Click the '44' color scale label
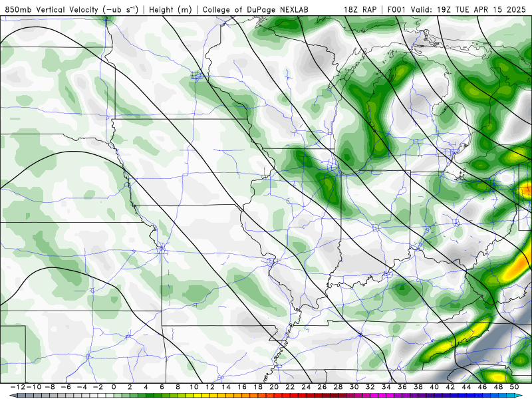532x399 pixels. [466, 387]
